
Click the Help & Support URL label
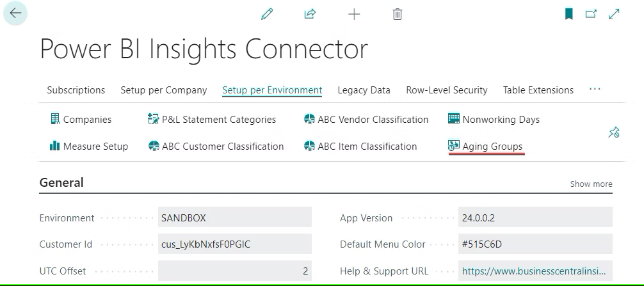384,271
